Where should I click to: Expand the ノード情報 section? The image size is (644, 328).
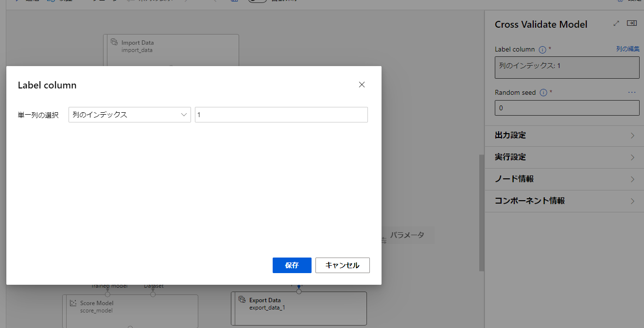[564, 179]
